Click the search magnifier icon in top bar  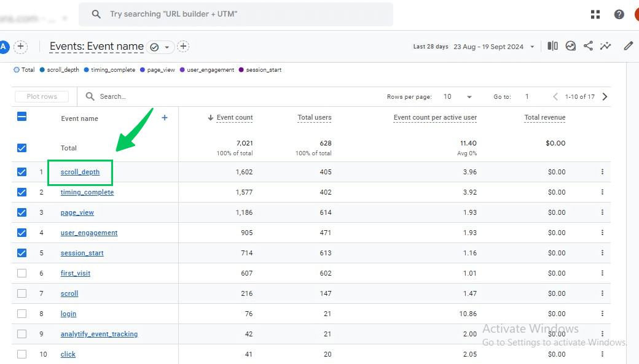click(x=96, y=14)
